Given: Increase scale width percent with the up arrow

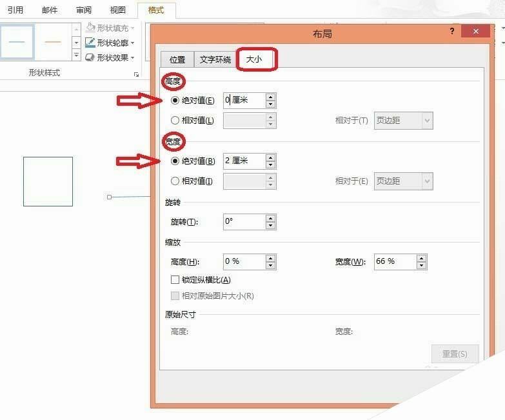Looking at the screenshot, I should [422, 258].
